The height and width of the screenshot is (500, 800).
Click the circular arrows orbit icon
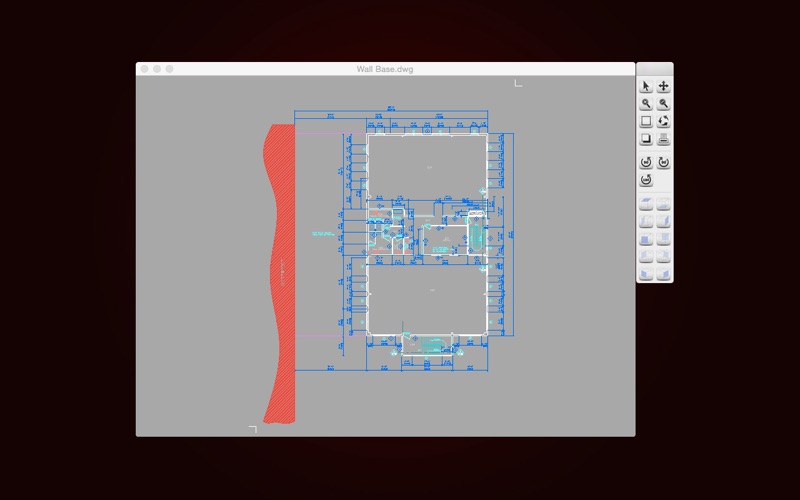(x=664, y=121)
